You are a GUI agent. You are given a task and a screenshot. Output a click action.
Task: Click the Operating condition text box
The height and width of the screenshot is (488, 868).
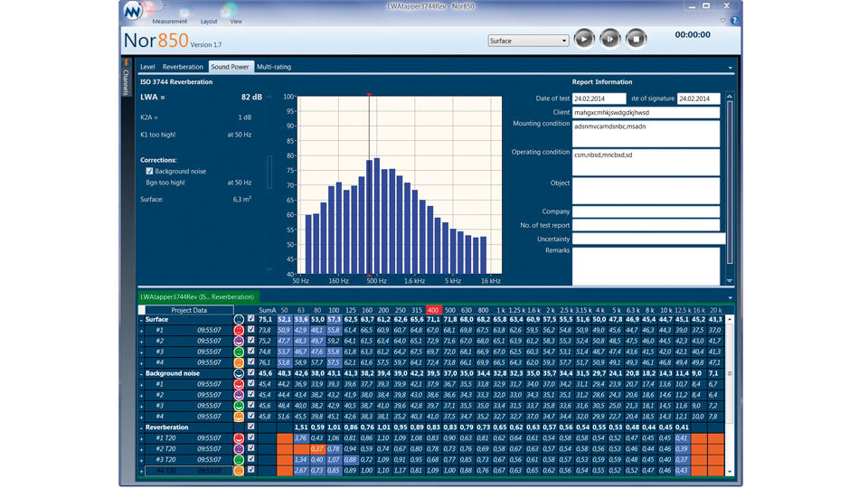646,162
